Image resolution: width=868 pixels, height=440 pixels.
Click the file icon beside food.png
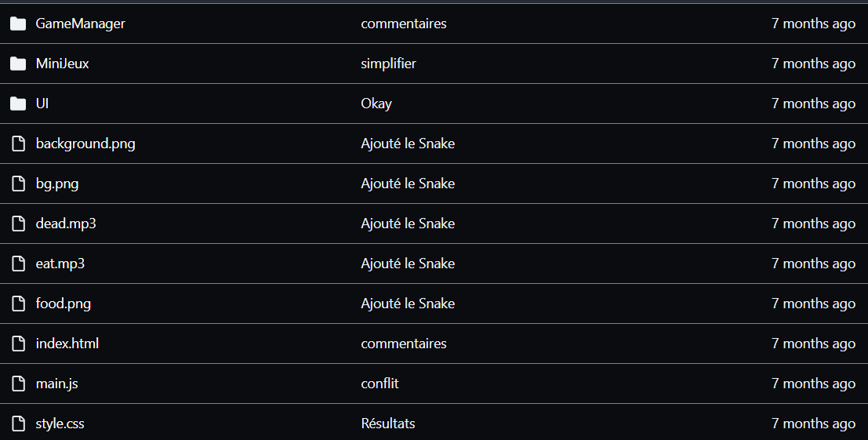(18, 304)
